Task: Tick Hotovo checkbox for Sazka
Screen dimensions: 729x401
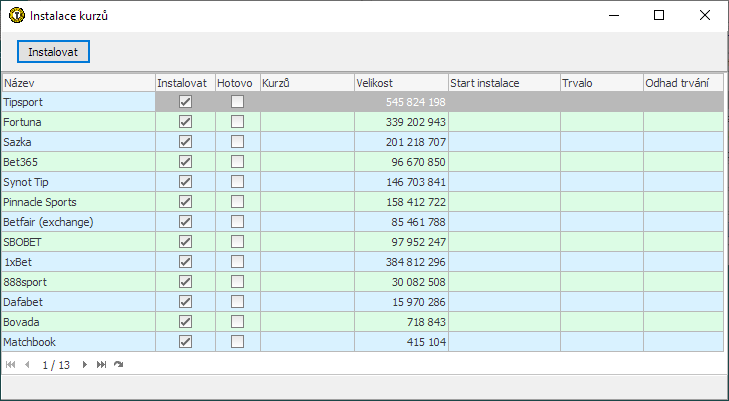Action: coord(238,142)
